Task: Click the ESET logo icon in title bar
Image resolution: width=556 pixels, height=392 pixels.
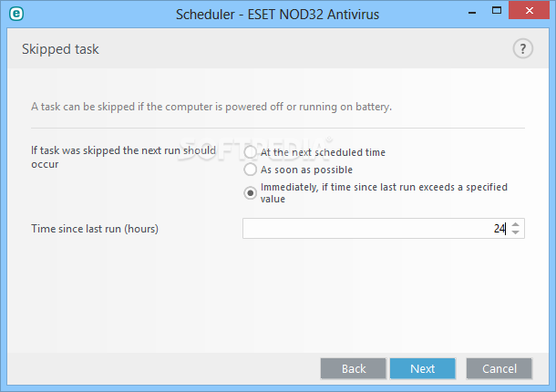Action: click(16, 14)
